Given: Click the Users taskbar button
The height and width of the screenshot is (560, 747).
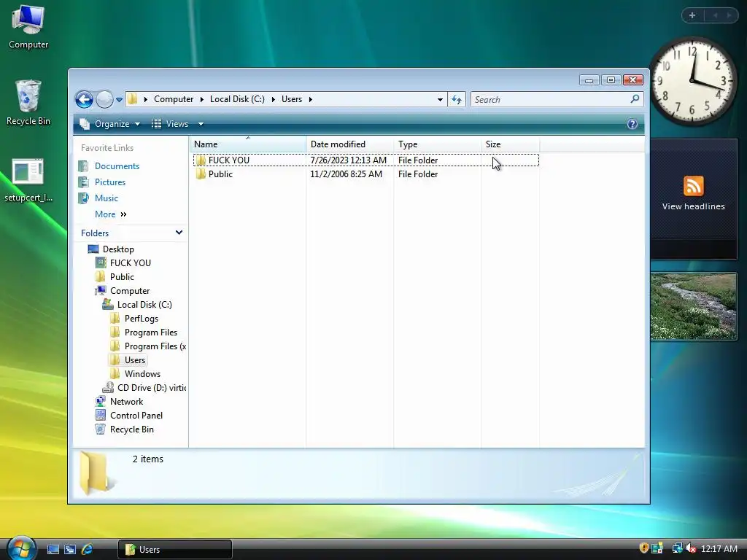Looking at the screenshot, I should [175, 549].
